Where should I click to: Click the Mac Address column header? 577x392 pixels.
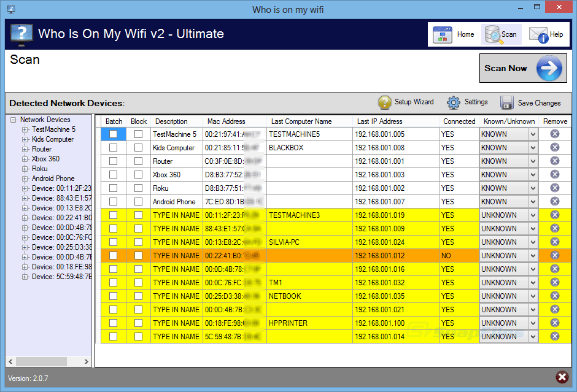point(226,121)
